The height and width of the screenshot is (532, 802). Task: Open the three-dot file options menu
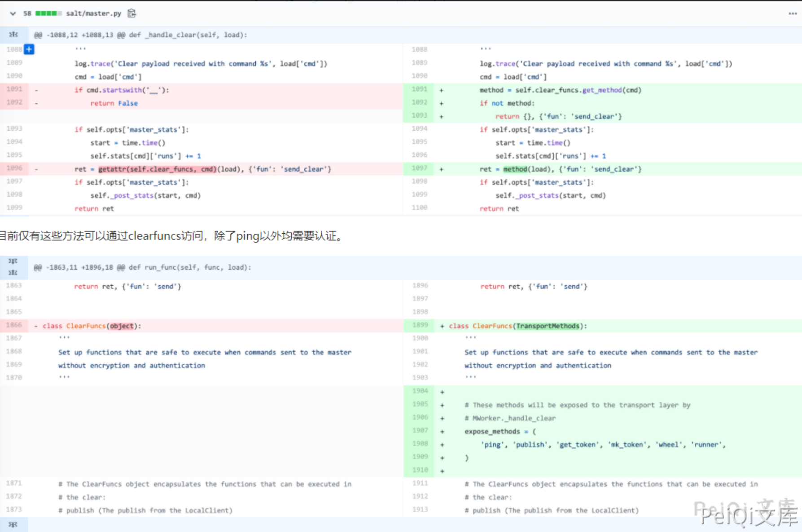(792, 13)
